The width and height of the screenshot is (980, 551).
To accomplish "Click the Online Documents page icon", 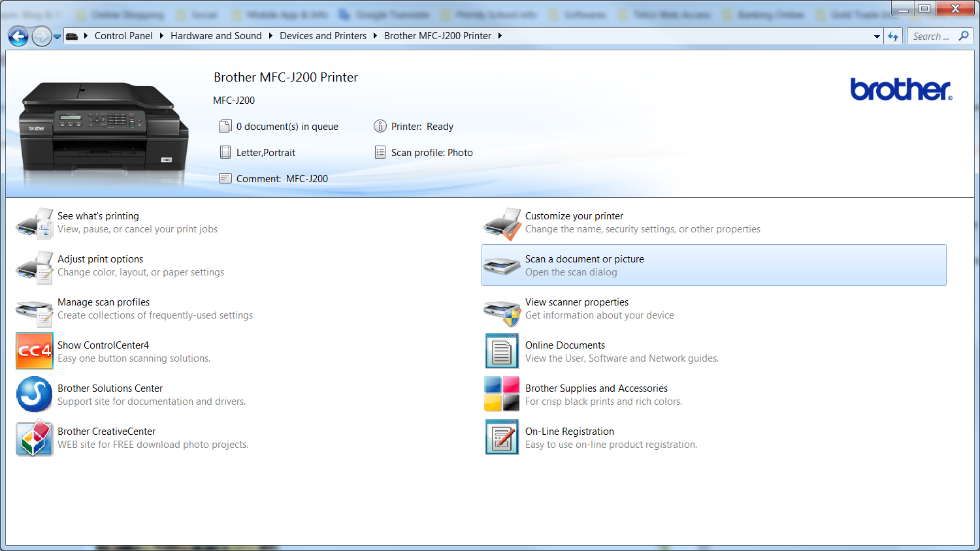I will pos(502,351).
